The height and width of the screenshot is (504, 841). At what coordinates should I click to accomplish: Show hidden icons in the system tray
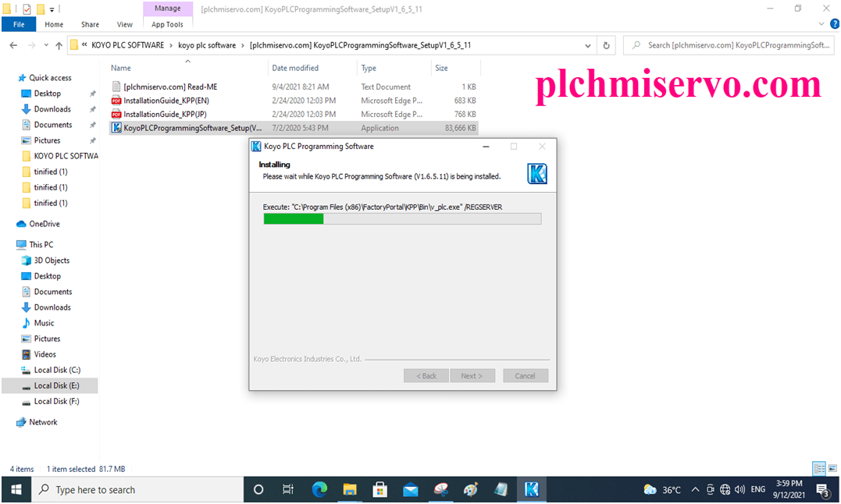(694, 489)
